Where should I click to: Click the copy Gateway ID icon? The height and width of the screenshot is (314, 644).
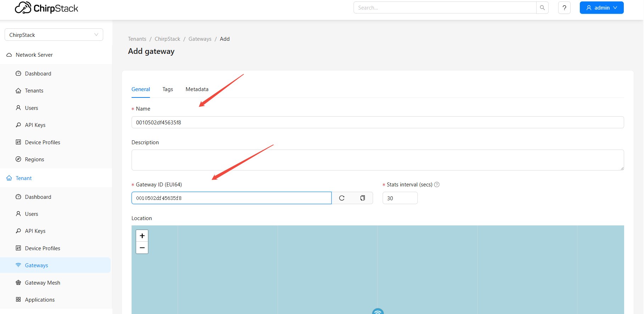pyautogui.click(x=362, y=198)
